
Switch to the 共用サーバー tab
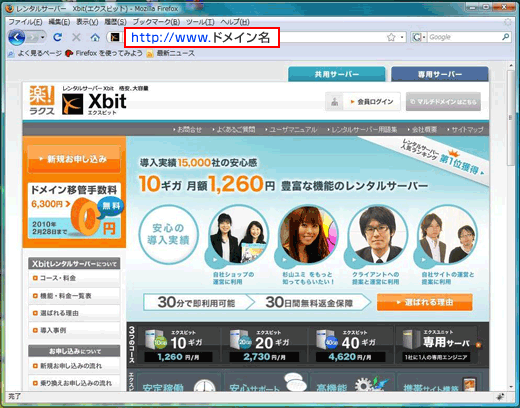tap(337, 74)
